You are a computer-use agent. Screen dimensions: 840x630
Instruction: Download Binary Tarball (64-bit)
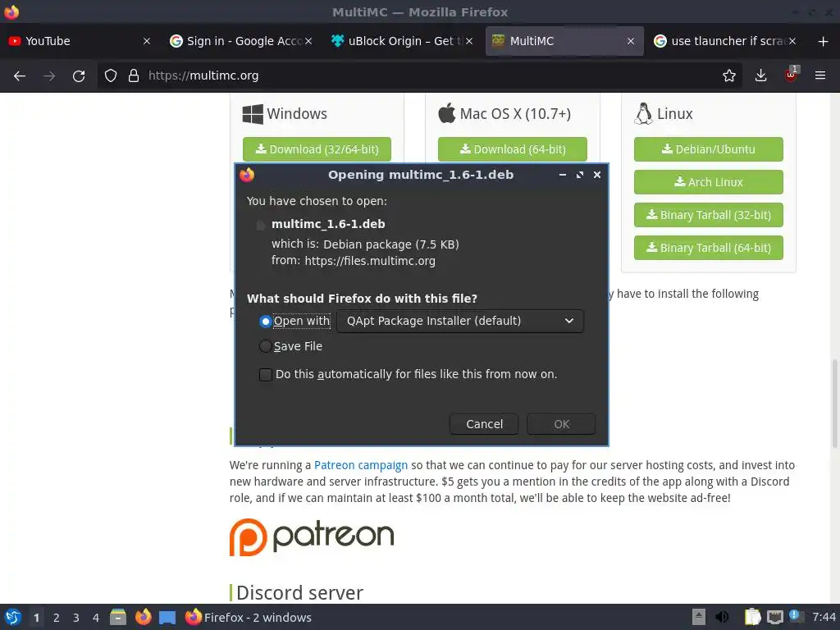[708, 248]
